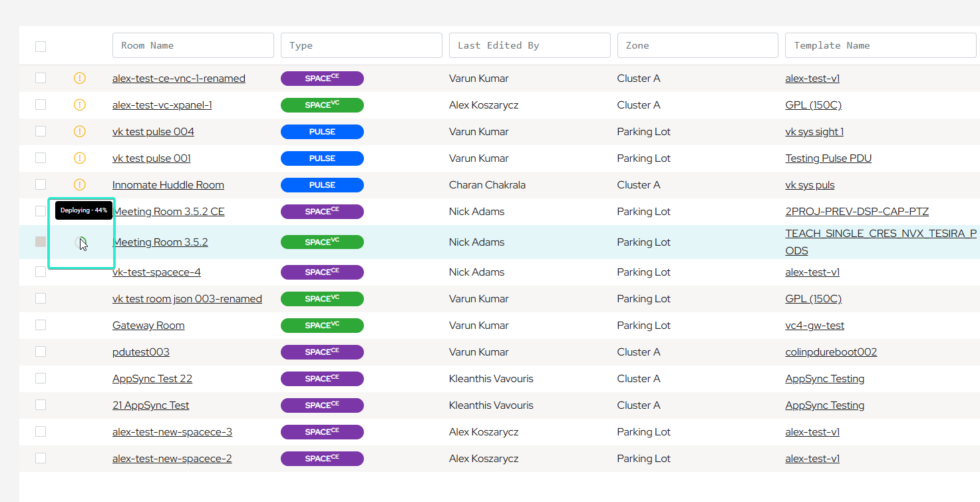Open template link Testing Pulse PDU

point(828,158)
